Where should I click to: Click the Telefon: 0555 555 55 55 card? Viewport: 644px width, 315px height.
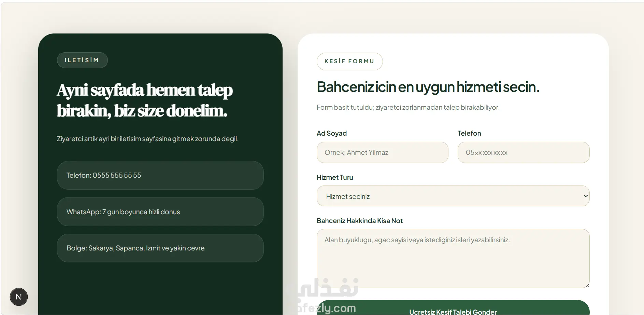coord(160,175)
